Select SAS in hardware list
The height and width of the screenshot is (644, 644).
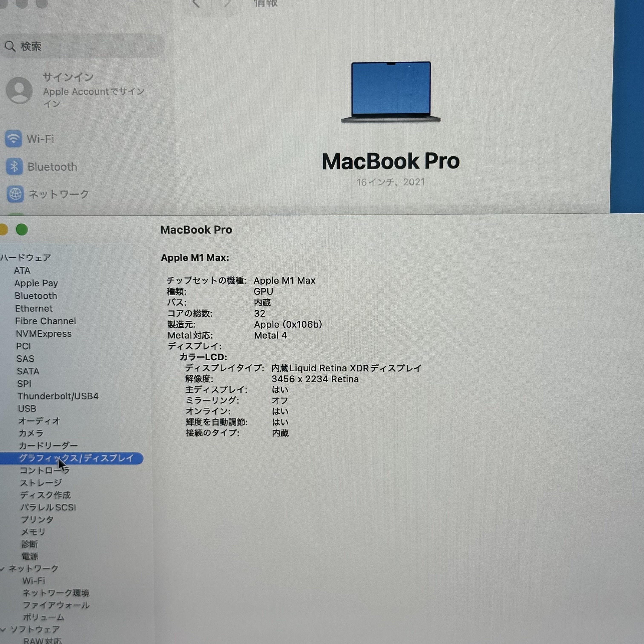25,359
